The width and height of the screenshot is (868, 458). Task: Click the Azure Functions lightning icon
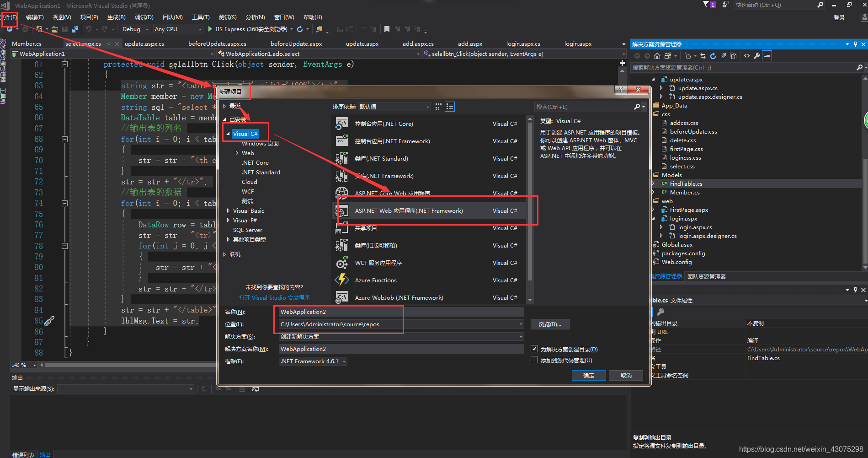(342, 280)
